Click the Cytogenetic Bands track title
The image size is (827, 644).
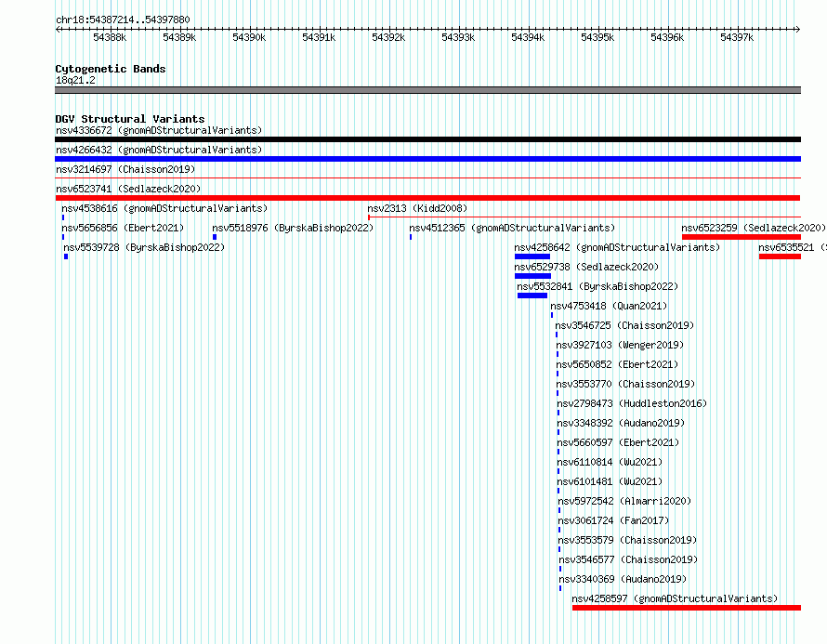coord(111,69)
